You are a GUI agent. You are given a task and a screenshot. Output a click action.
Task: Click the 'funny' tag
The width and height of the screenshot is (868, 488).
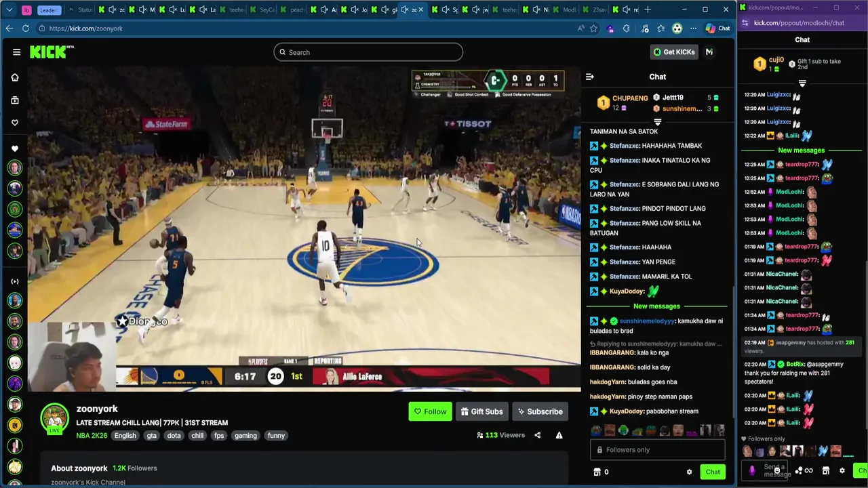(276, 435)
